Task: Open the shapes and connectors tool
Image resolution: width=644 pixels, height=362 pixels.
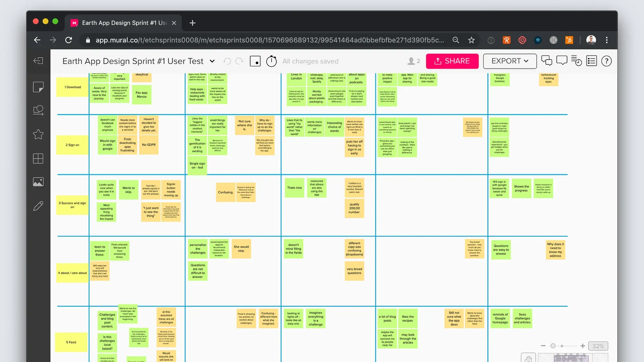Action: 38,110
